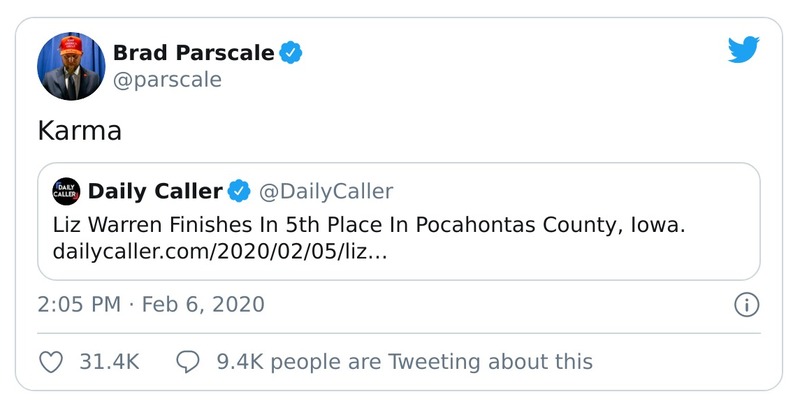
Task: Open the tweet info icon
Action: click(746, 305)
